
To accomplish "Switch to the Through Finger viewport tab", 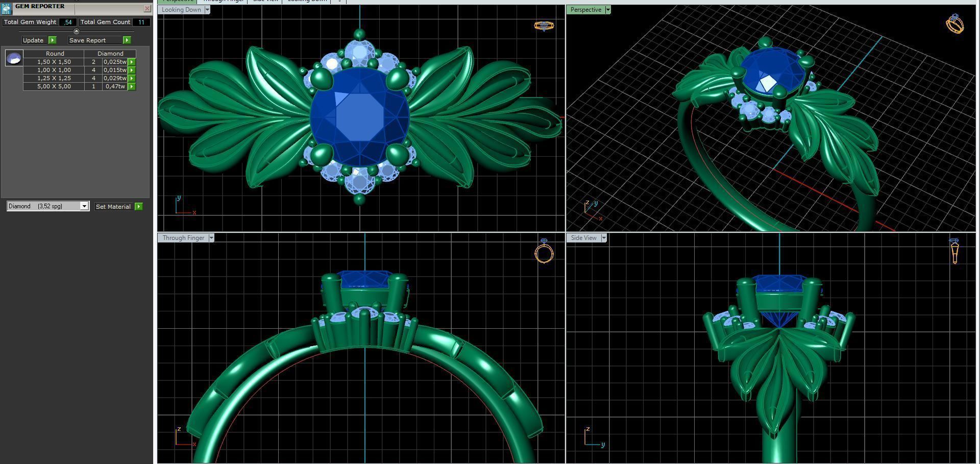I will (223, 1).
